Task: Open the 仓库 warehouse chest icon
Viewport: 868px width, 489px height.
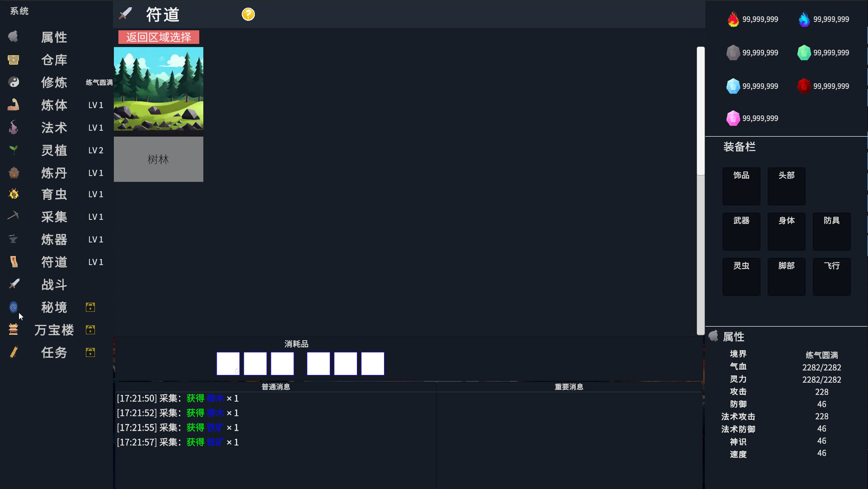Action: click(14, 60)
